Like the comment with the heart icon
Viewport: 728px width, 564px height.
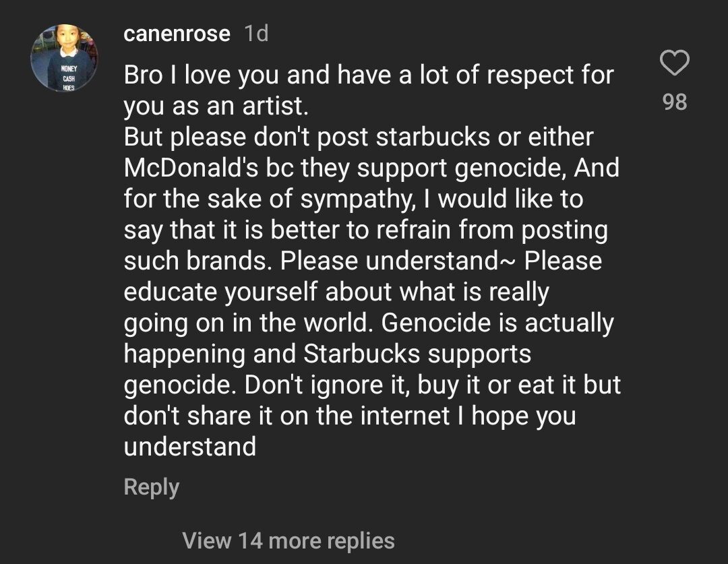[x=674, y=63]
